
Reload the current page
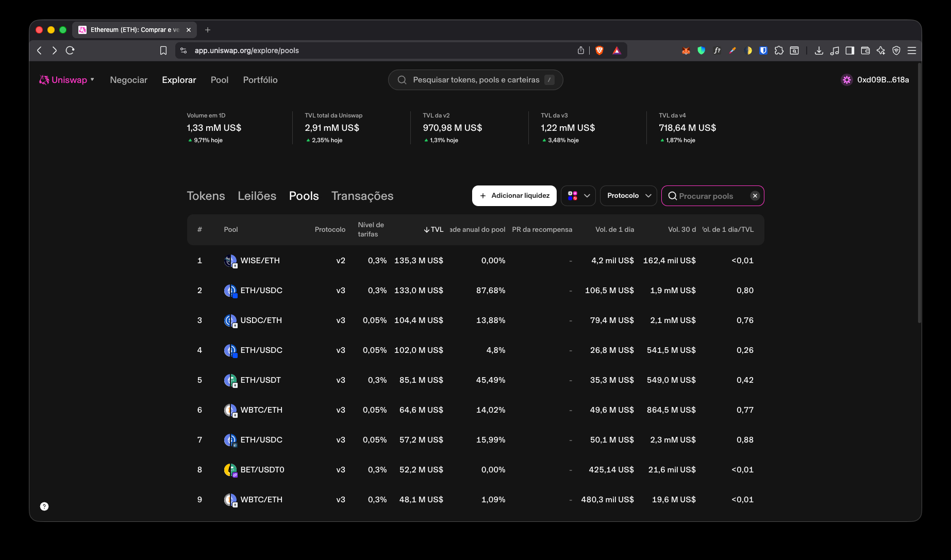point(70,50)
